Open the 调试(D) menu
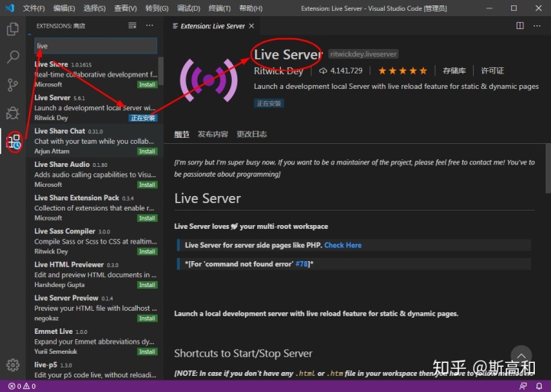This screenshot has width=551, height=392. click(x=189, y=8)
